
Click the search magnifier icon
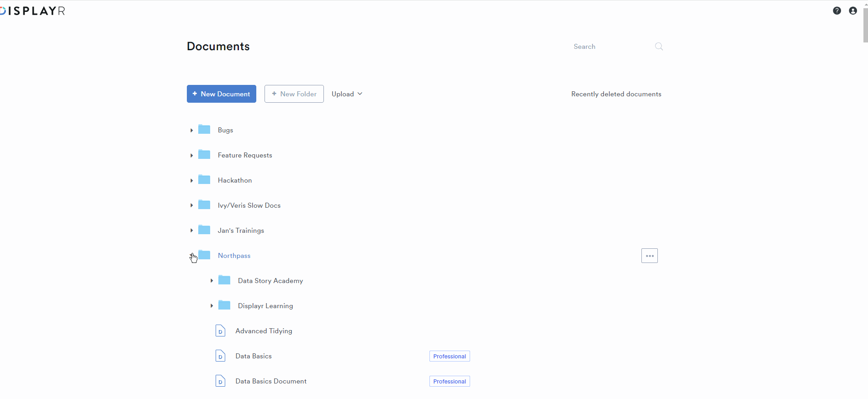pos(659,47)
